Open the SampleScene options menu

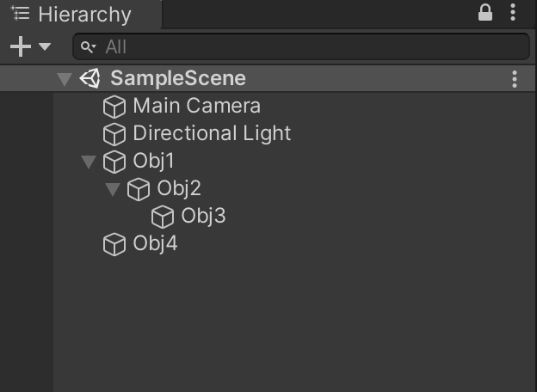515,79
